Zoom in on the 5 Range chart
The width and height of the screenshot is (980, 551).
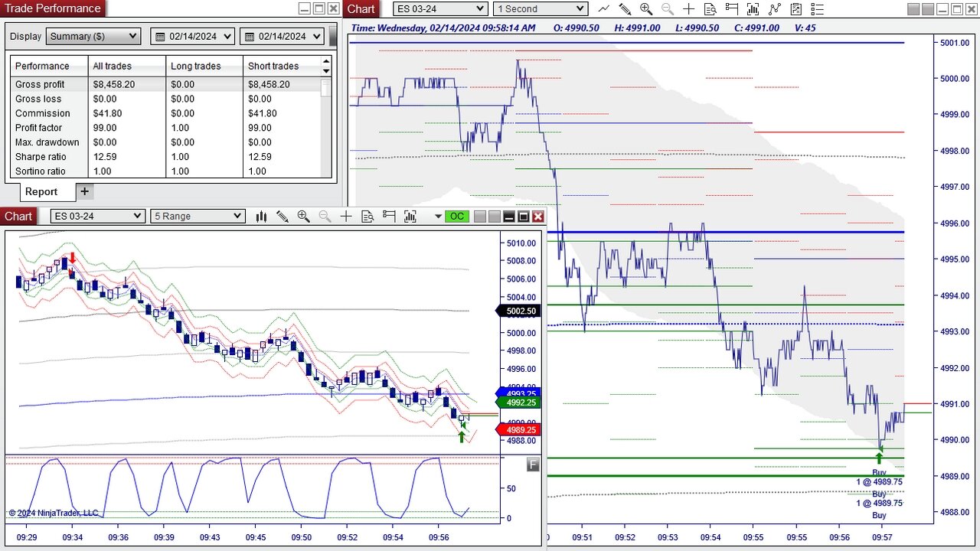click(x=304, y=217)
